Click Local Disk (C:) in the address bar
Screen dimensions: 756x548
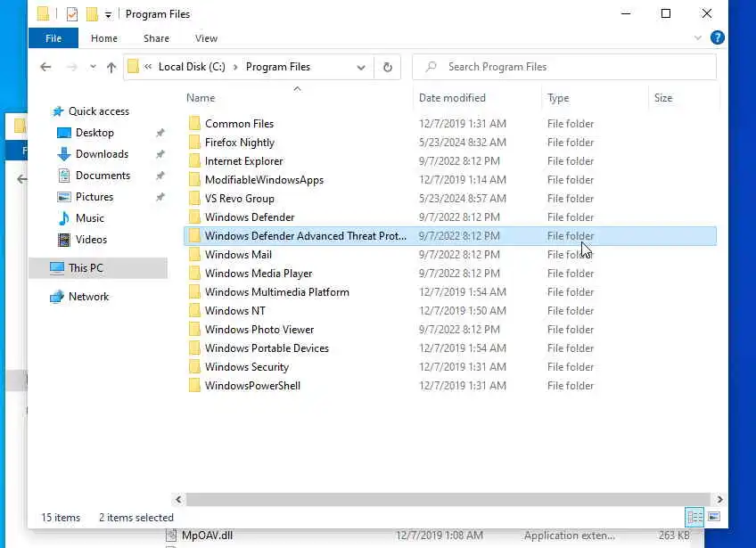tap(192, 67)
